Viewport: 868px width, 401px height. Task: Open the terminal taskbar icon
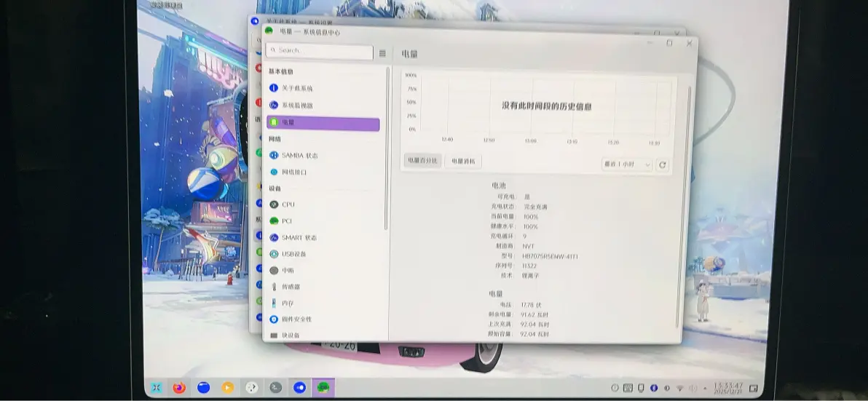click(x=276, y=388)
